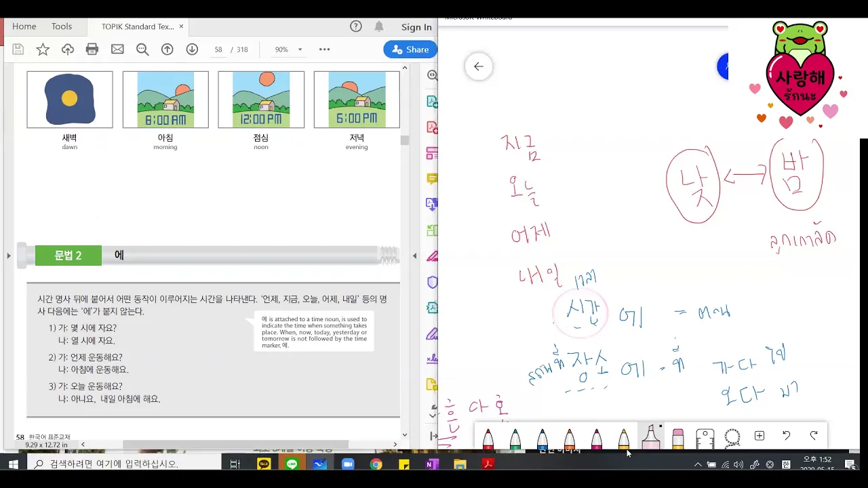Open the Tools tab in Acrobat
Viewport: 868px width, 488px height.
pos(62,26)
